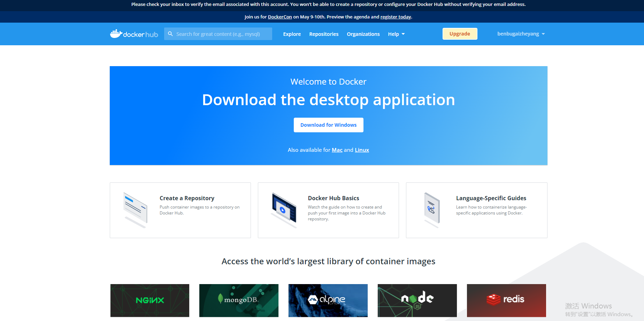Image resolution: width=644 pixels, height=321 pixels.
Task: Click the Docker Hub whale logo
Action: pyautogui.click(x=134, y=34)
